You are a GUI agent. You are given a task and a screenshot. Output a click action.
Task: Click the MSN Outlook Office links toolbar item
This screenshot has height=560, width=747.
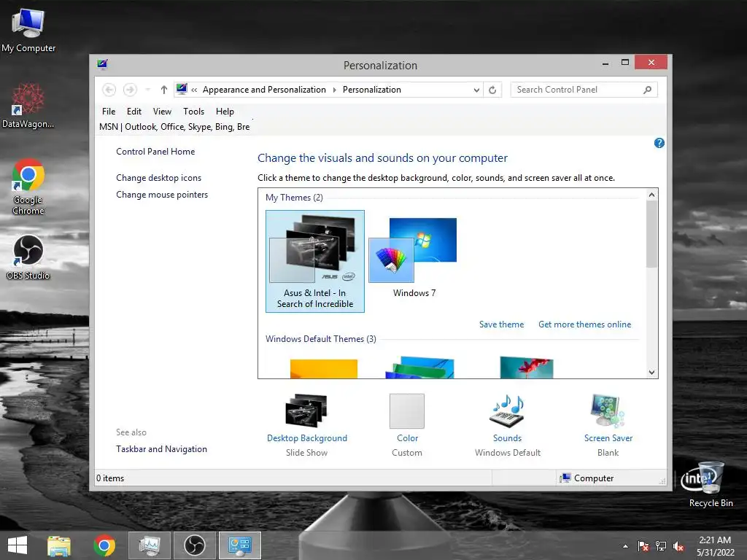coord(174,127)
